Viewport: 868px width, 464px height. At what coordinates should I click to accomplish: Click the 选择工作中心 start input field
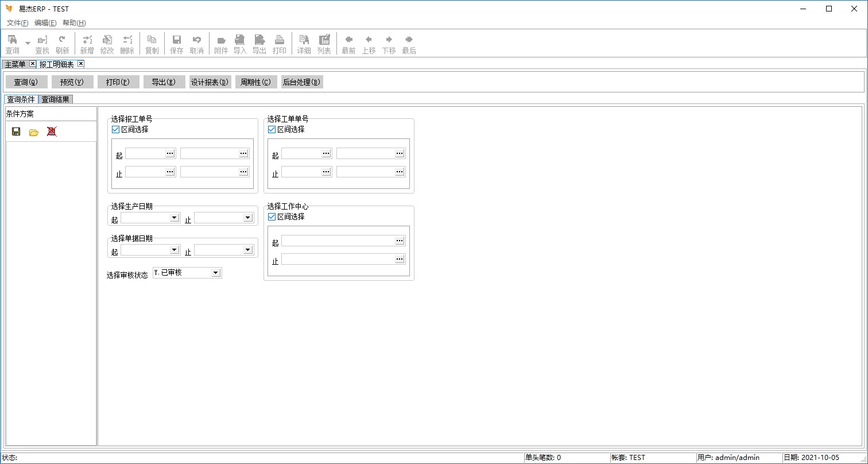pos(338,241)
